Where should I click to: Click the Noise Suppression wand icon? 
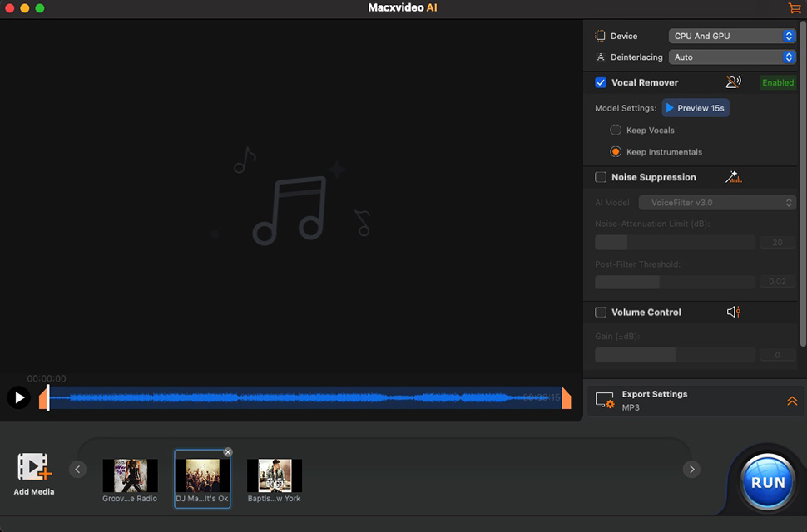pos(734,177)
